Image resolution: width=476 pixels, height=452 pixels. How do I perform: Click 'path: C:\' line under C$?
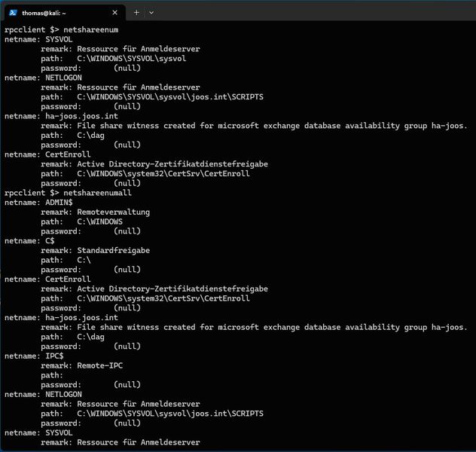[66, 261]
